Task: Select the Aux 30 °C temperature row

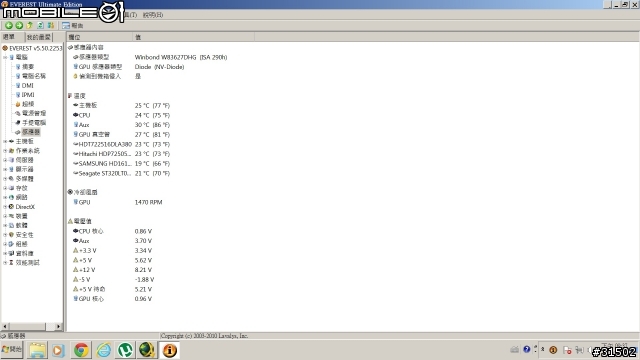Action: click(121, 124)
